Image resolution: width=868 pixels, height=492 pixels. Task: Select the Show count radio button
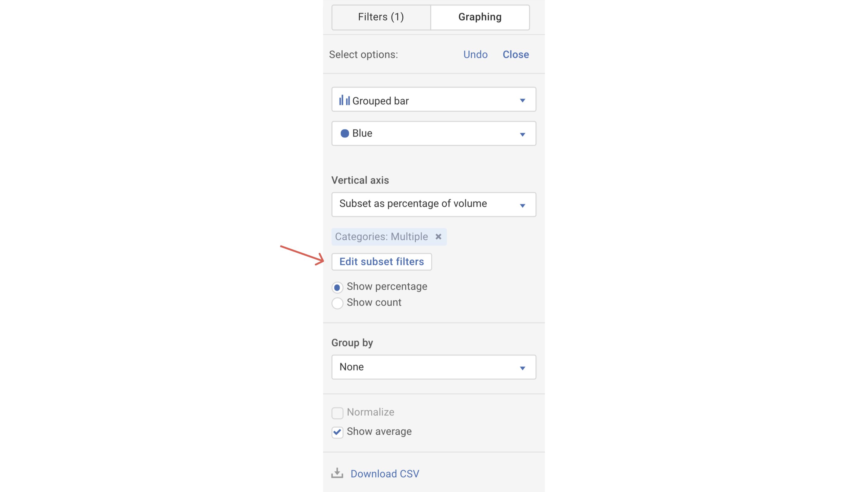337,303
